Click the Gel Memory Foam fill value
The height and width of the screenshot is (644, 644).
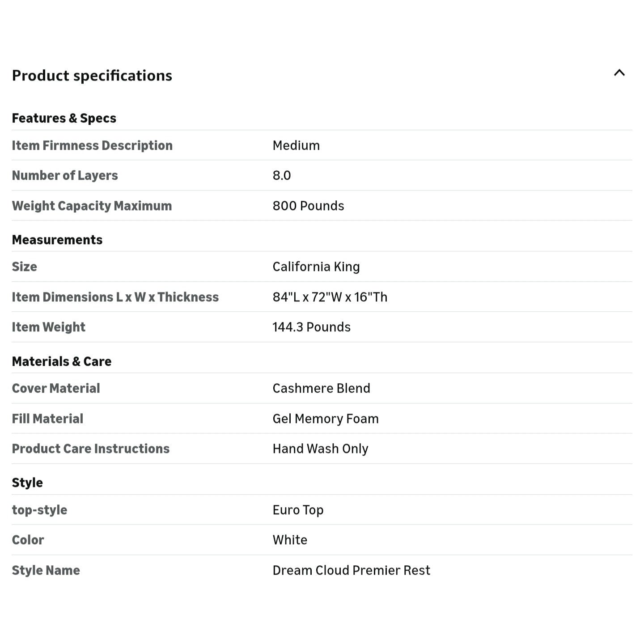pyautogui.click(x=326, y=419)
